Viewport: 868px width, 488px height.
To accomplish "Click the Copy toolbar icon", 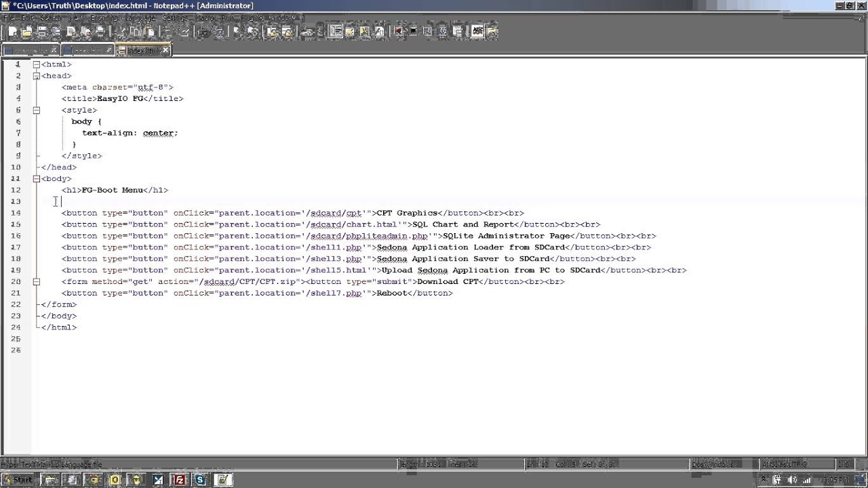I will pyautogui.click(x=136, y=31).
